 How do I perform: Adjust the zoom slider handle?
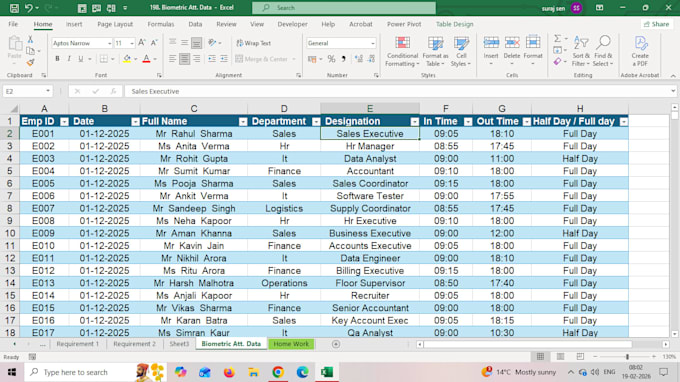pyautogui.click(x=627, y=356)
